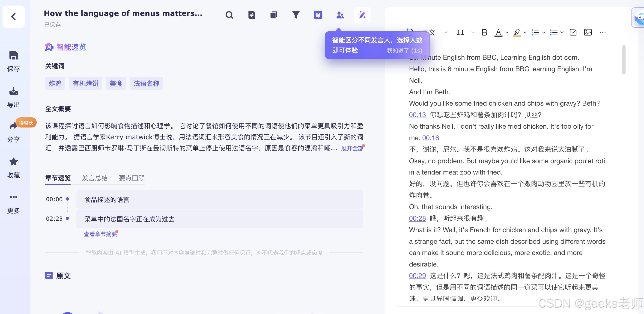Open the speaker distinction people icon
The image size is (644, 314).
[340, 15]
